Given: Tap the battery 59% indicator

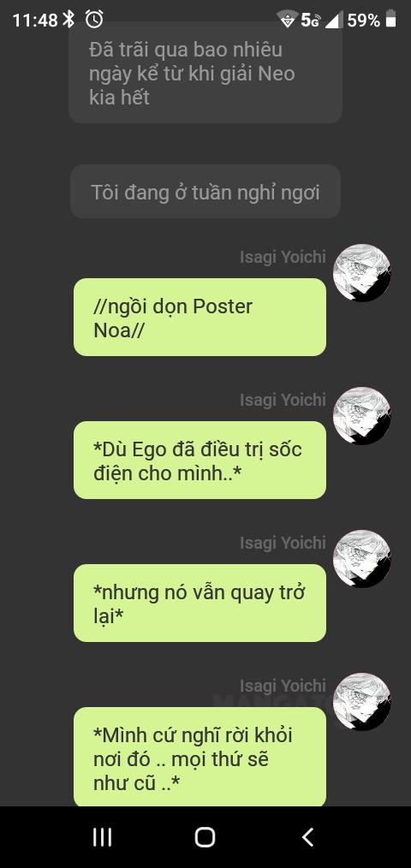Looking at the screenshot, I should coord(371,21).
